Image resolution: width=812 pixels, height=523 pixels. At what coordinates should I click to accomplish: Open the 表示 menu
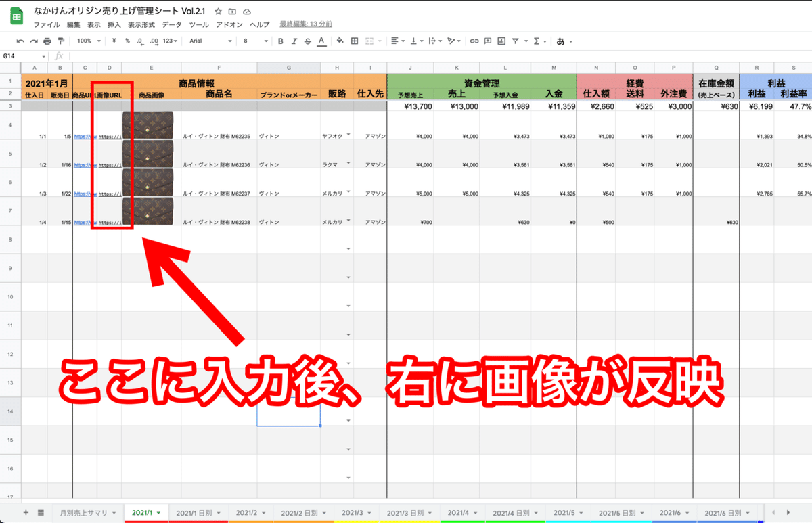[94, 24]
